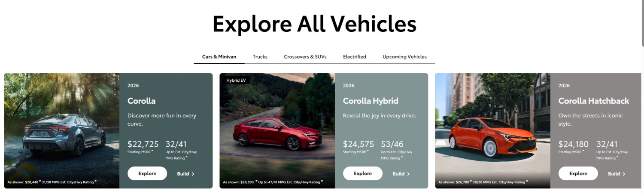
Task: Click Explore button for 2026 Corolla
Action: [x=147, y=173]
